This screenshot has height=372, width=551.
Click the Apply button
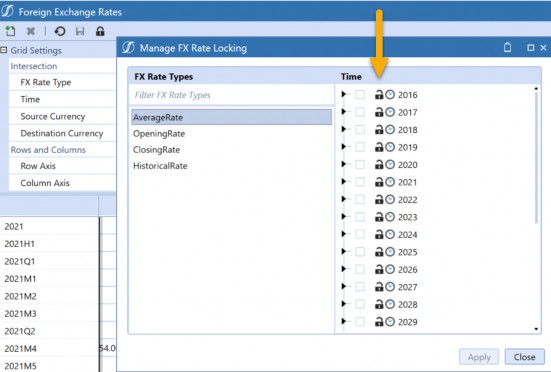click(x=479, y=357)
